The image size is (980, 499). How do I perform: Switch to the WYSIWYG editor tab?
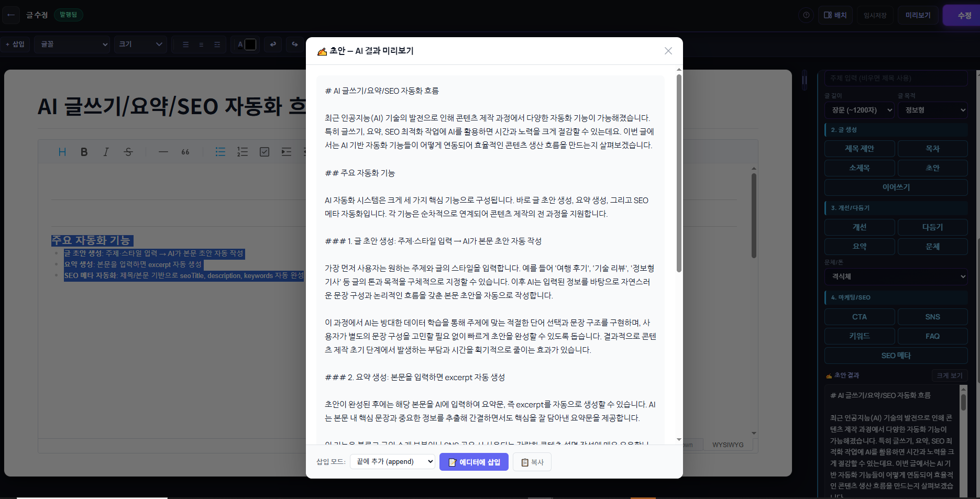(x=728, y=445)
